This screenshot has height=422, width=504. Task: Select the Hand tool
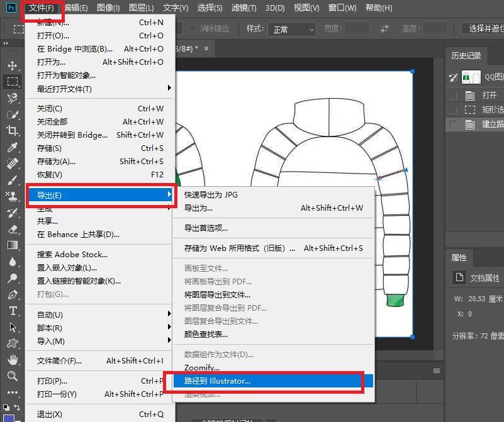point(12,360)
